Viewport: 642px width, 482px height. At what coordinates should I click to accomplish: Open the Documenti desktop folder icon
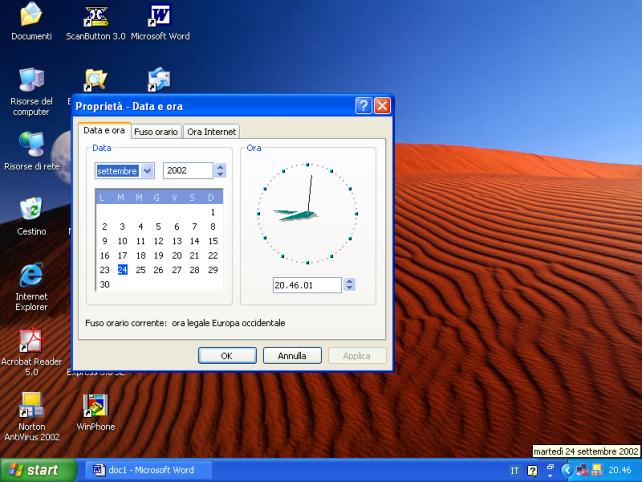(31, 21)
